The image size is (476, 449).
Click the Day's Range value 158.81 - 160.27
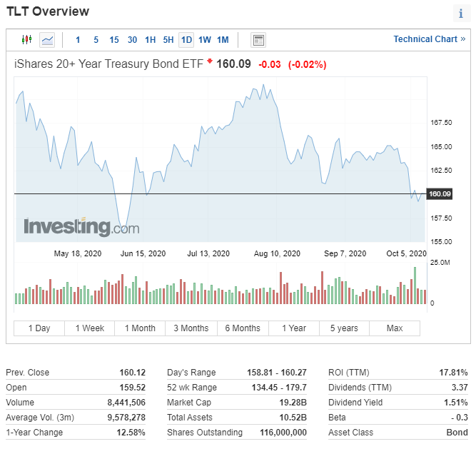click(x=277, y=373)
